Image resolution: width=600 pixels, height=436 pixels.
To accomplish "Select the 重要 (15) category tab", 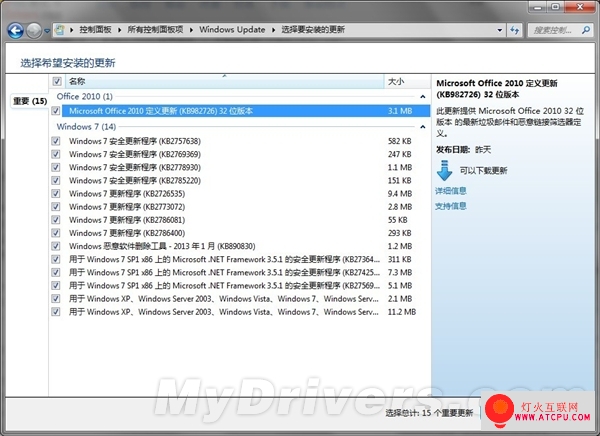I will [x=30, y=101].
